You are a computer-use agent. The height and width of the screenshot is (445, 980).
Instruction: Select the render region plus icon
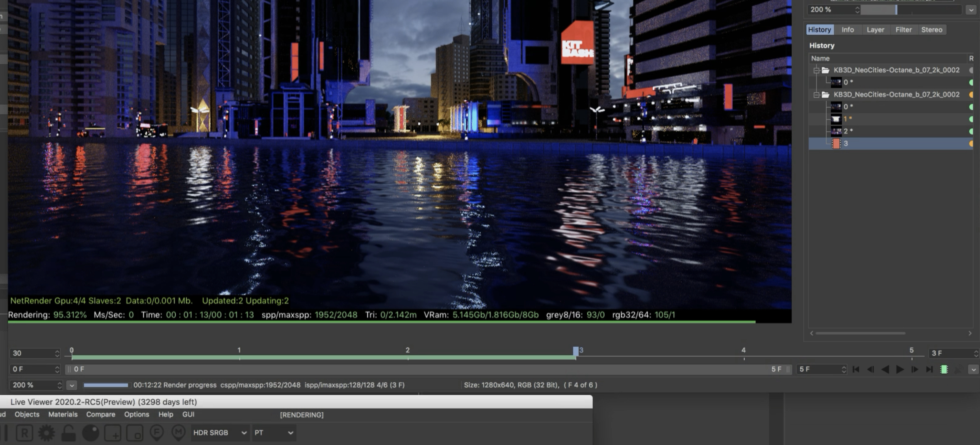[x=113, y=433]
